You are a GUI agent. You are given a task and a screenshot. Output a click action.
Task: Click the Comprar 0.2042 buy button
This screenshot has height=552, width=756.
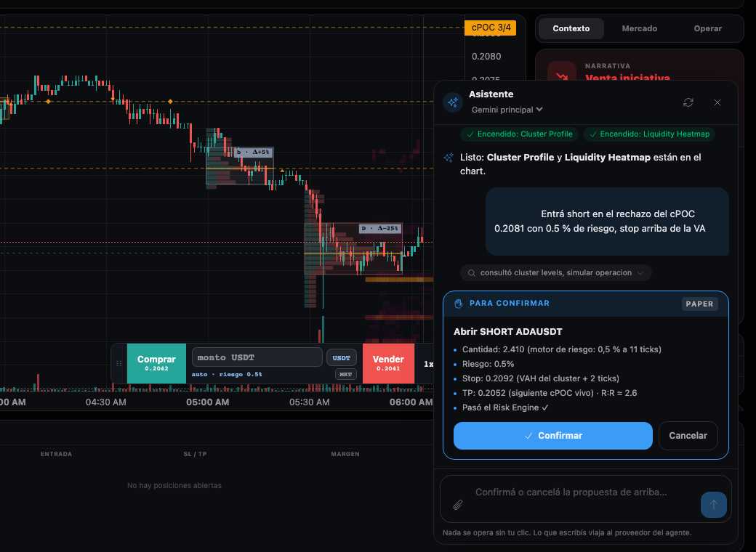157,364
